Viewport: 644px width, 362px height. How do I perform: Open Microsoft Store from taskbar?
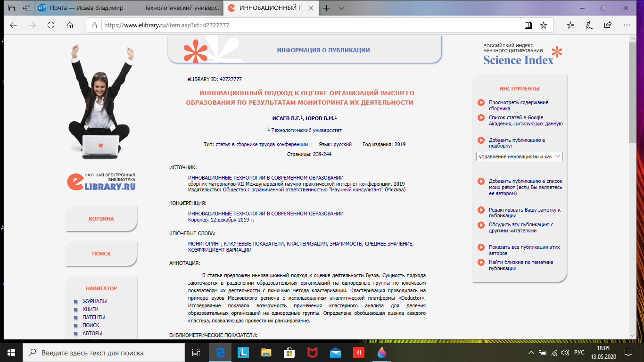289,352
